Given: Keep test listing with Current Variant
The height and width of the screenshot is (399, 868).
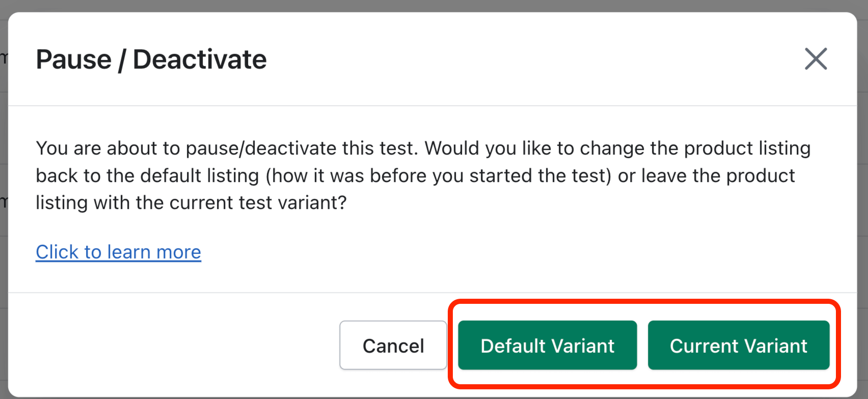Looking at the screenshot, I should click(738, 346).
